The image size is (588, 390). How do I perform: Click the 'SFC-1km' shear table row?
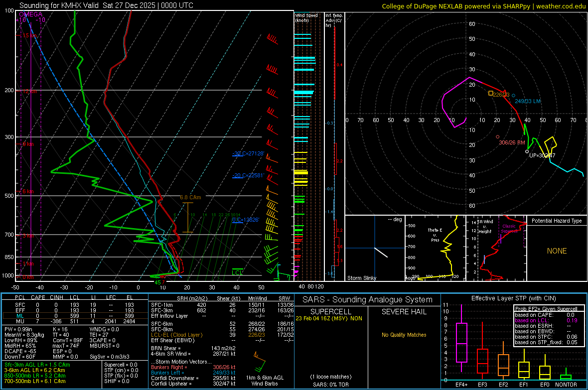click(x=222, y=305)
